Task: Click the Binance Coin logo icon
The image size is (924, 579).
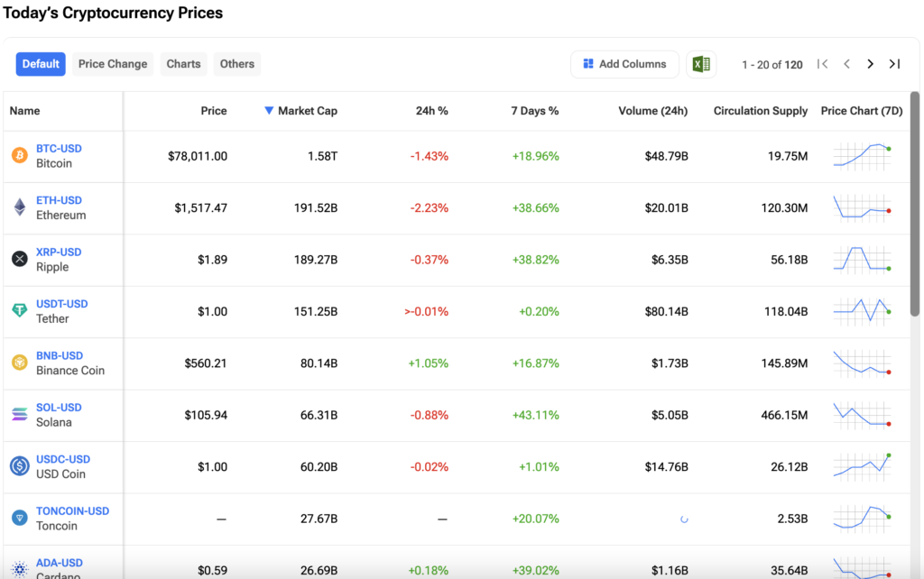Action: click(x=20, y=363)
